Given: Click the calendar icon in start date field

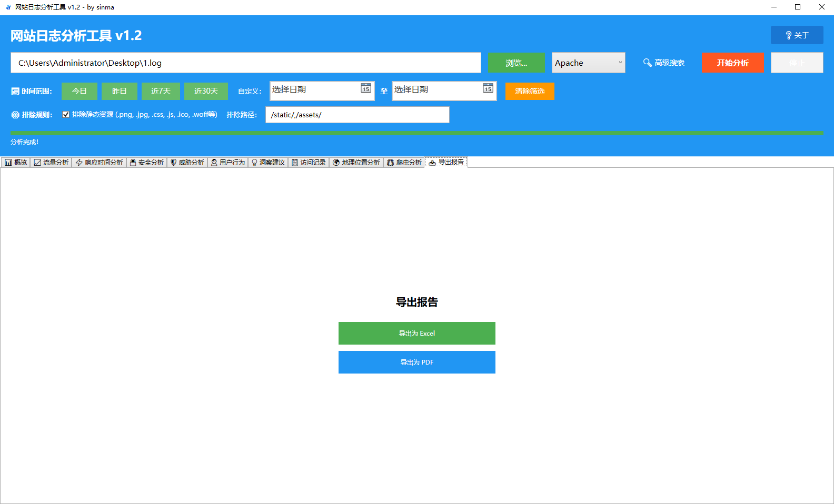Looking at the screenshot, I should tap(366, 88).
